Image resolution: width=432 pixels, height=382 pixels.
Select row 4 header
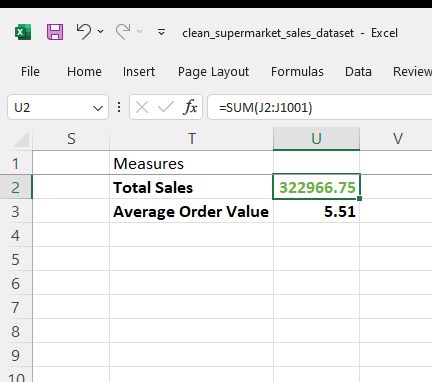pyautogui.click(x=16, y=235)
